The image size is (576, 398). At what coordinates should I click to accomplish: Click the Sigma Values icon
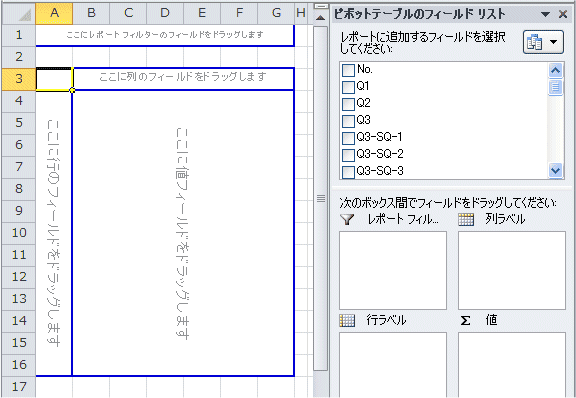(x=465, y=321)
